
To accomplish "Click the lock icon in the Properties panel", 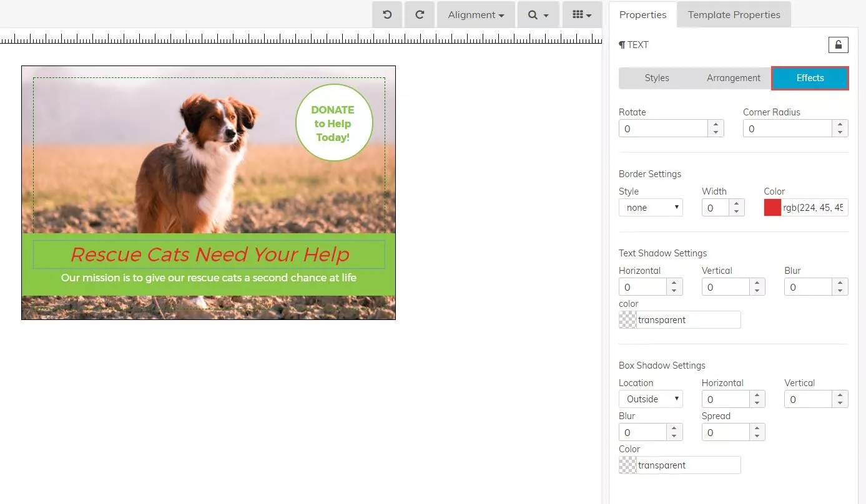I will coord(838,44).
